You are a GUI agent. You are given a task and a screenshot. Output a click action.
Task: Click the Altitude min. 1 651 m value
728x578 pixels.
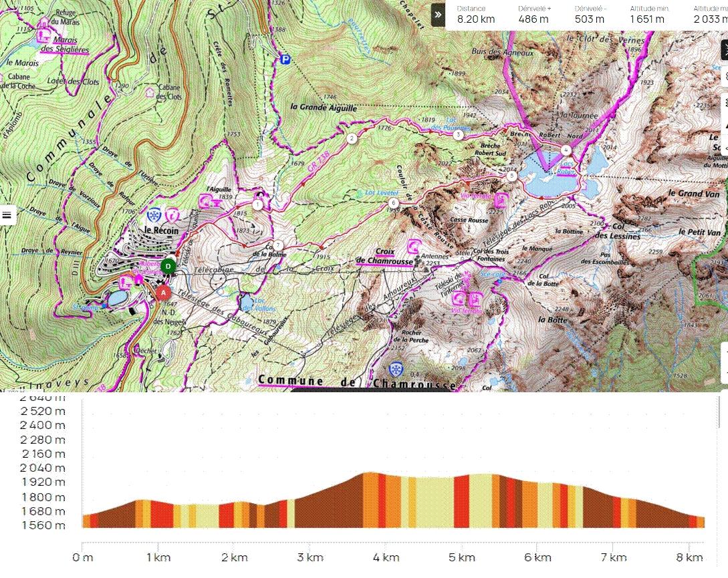point(647,19)
